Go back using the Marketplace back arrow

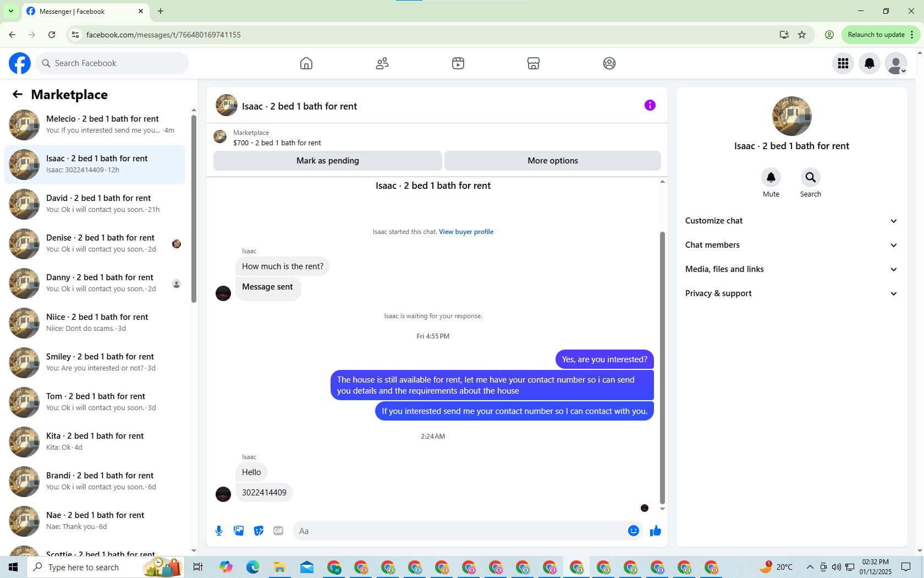pyautogui.click(x=18, y=95)
